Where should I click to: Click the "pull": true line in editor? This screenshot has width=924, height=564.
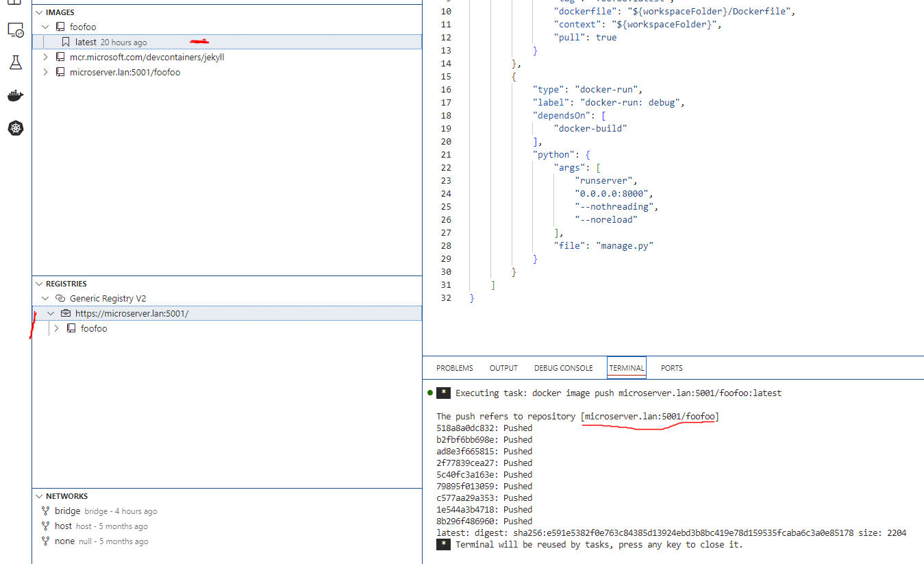tap(585, 38)
